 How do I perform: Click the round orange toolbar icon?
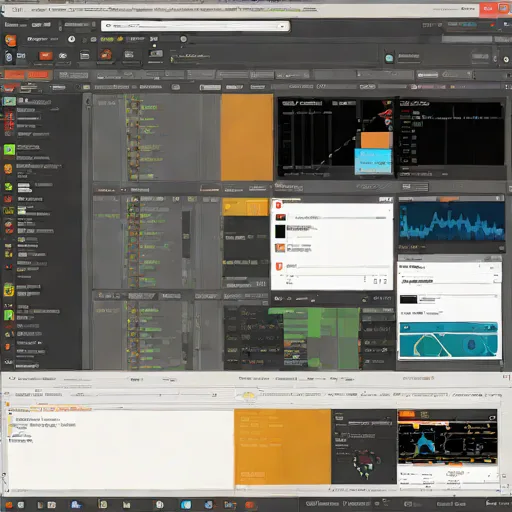click(105, 54)
